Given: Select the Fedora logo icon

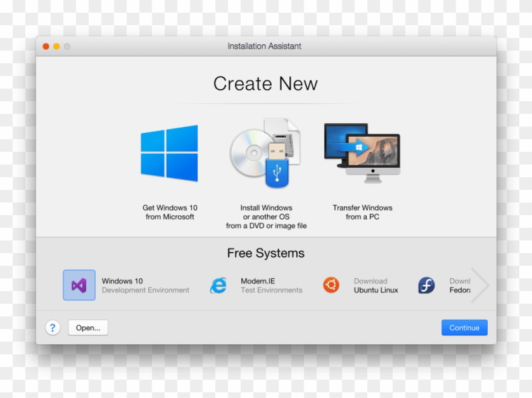Looking at the screenshot, I should [x=426, y=285].
